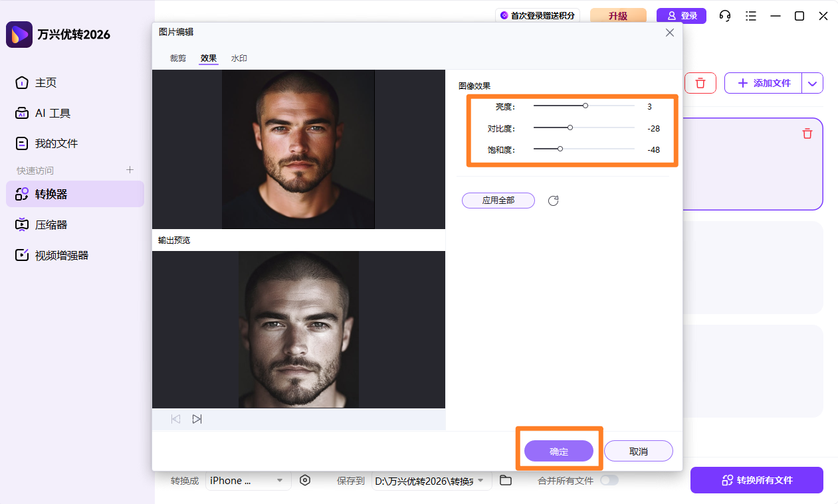The width and height of the screenshot is (838, 504).
Task: Browse output folder using the folder icon
Action: (506, 480)
